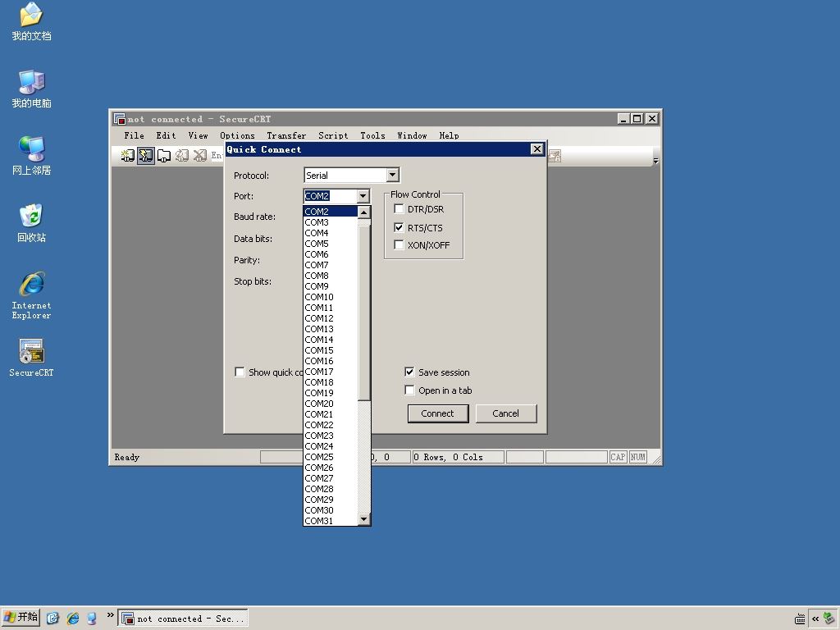Open the Edit menu
The width and height of the screenshot is (840, 630).
tap(166, 135)
